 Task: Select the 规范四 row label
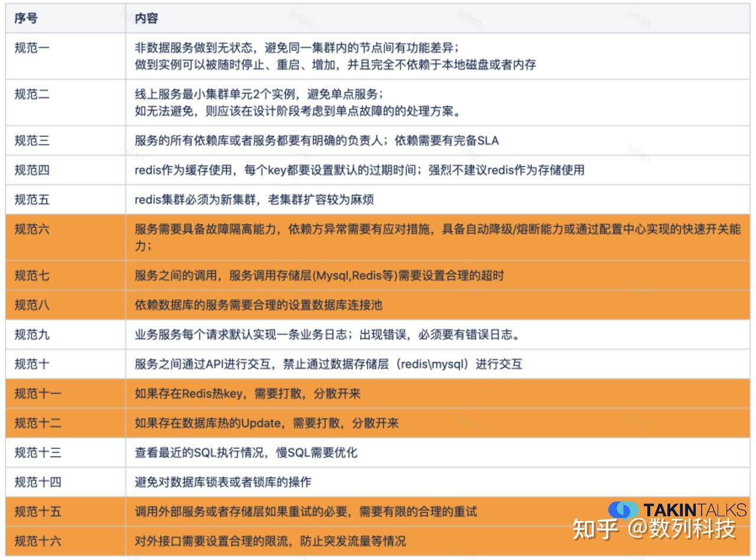pos(32,170)
